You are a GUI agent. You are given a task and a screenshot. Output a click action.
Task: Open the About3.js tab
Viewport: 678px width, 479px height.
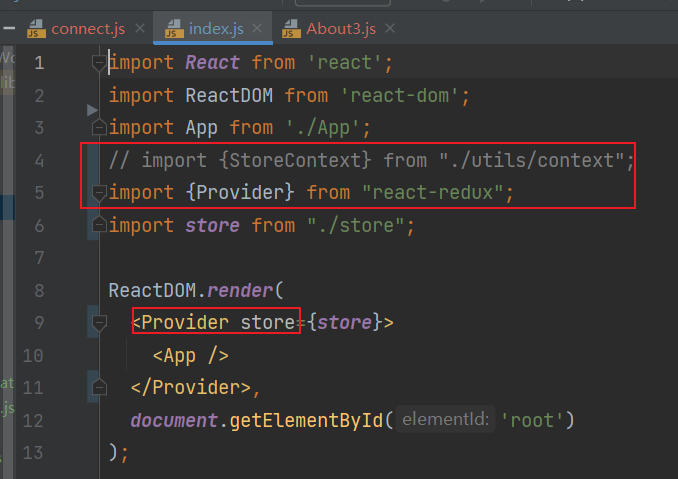tap(341, 29)
